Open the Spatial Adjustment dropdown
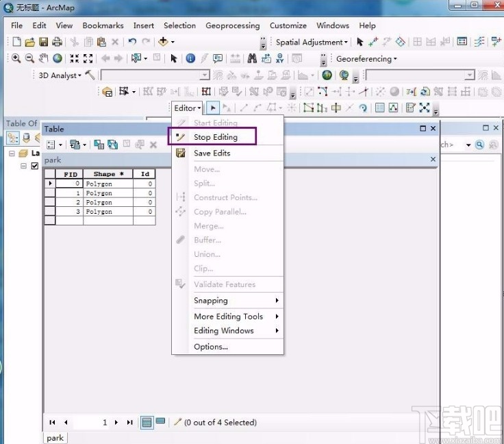Screen dimensions: 504x444 (x=312, y=42)
